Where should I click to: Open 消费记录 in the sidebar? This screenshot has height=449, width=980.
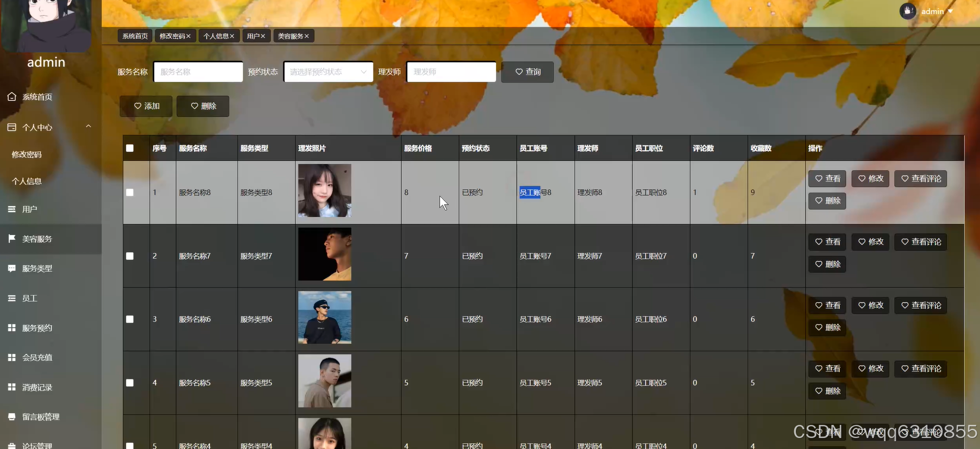point(37,387)
